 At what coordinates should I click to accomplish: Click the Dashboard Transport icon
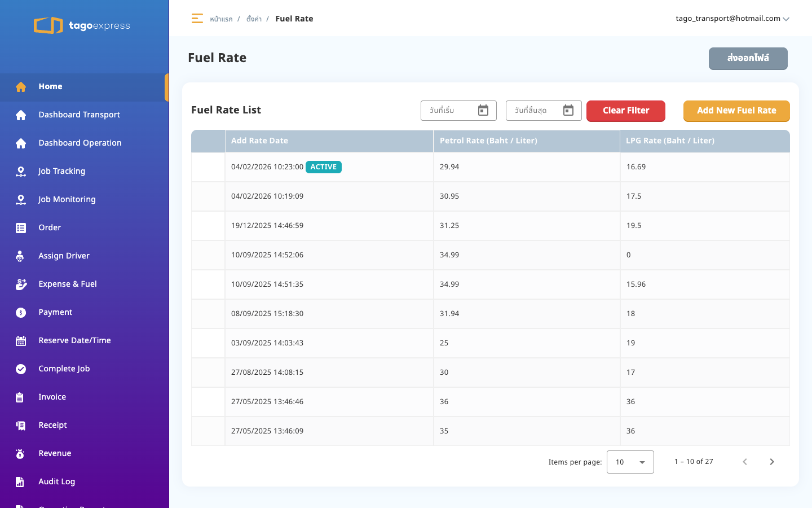(21, 115)
